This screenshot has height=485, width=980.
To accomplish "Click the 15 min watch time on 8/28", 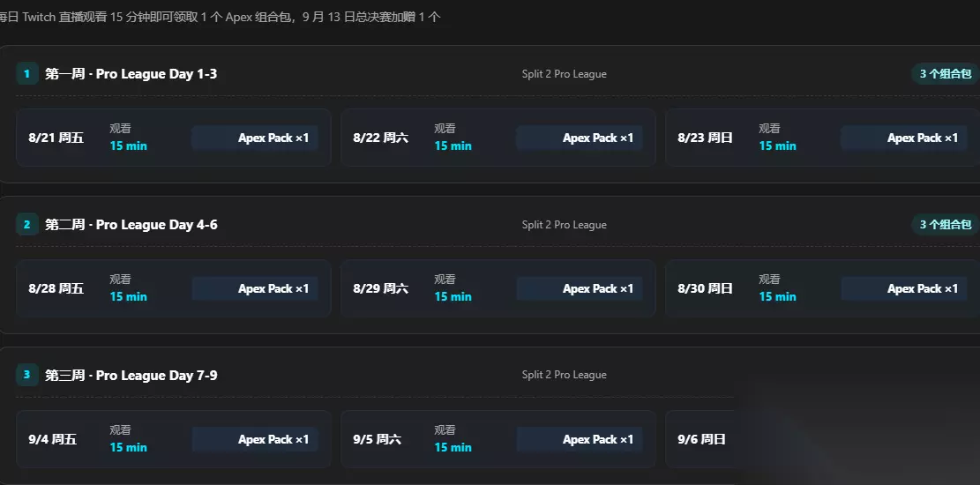I will pos(129,296).
